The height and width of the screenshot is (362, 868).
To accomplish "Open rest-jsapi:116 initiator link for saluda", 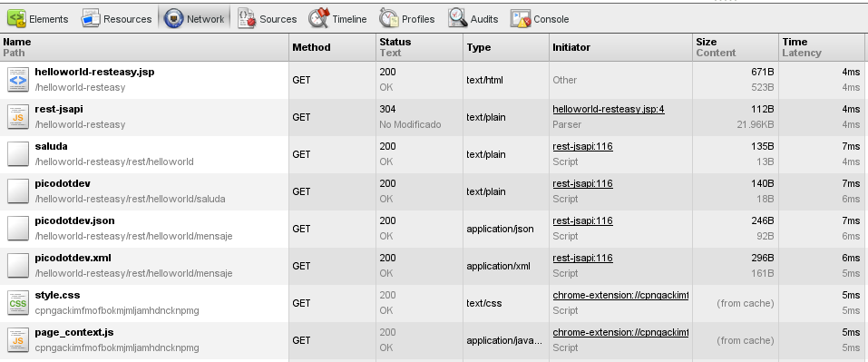I will click(582, 146).
